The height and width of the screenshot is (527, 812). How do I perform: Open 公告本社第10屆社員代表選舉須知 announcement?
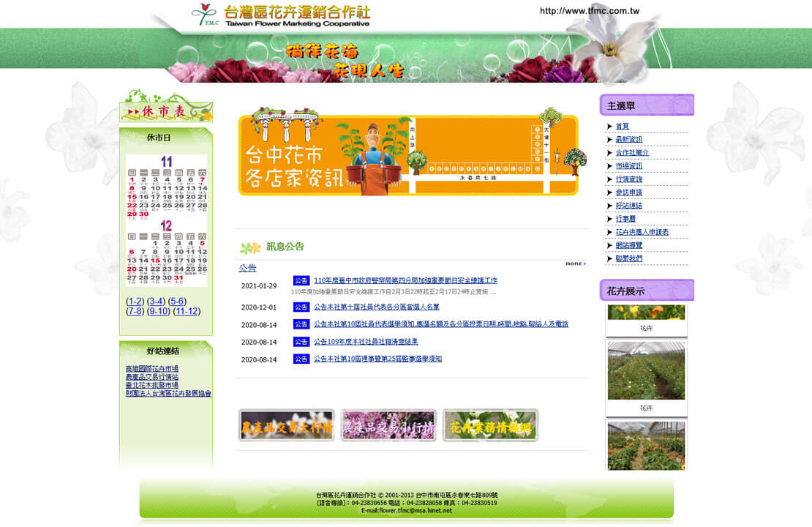tap(440, 324)
